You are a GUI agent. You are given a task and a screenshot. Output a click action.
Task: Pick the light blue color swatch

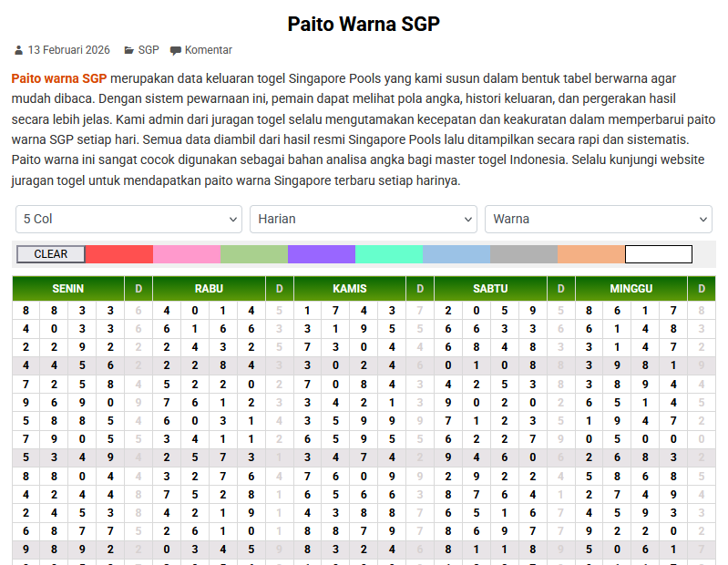tap(456, 254)
